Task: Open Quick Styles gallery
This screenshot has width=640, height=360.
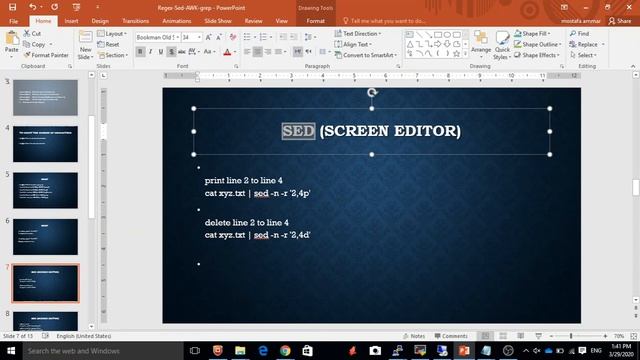Action: (x=502, y=45)
